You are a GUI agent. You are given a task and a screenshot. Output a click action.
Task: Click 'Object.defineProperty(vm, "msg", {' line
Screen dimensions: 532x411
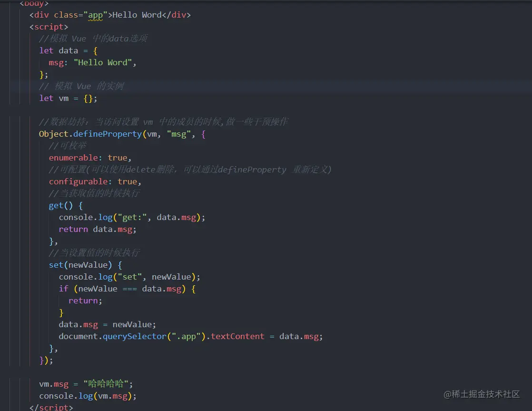coord(122,134)
